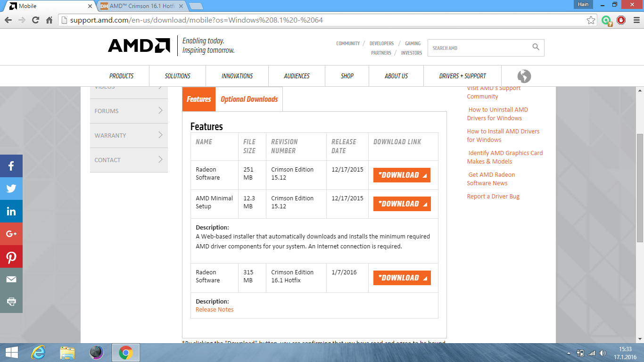Download Radeon Software Crimson 15.12 251 MB
Screen dimensions: 644x362
click(402, 175)
